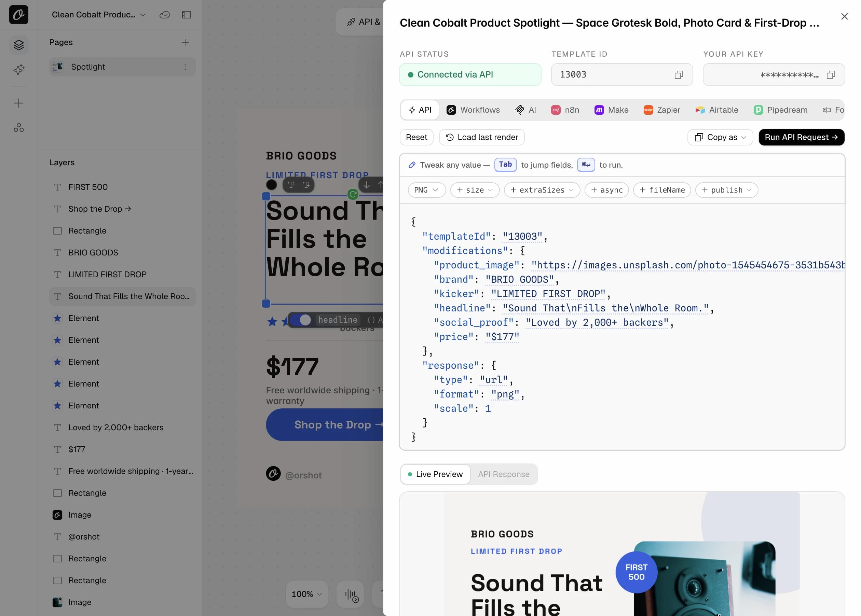Screen dimensions: 861x616
Task: Select the API Response tab
Action: coord(503,474)
